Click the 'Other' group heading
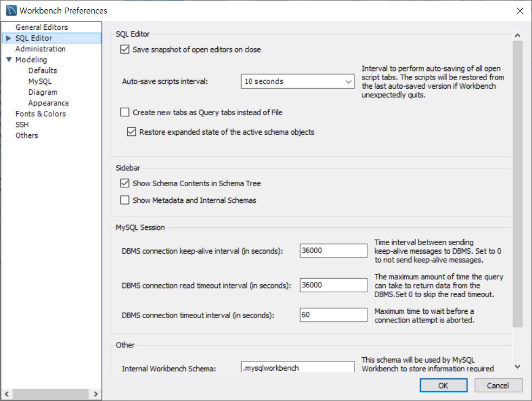This screenshot has width=532, height=401. pyautogui.click(x=125, y=345)
